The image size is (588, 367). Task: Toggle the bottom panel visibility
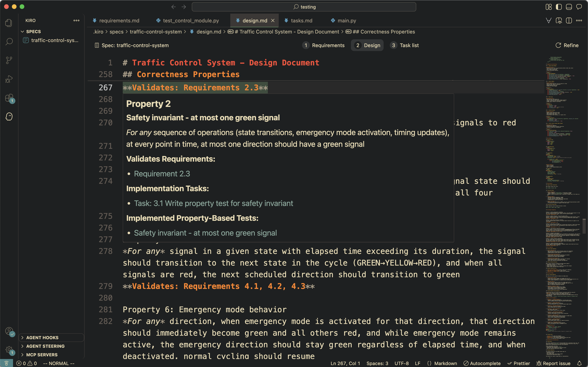click(x=569, y=7)
